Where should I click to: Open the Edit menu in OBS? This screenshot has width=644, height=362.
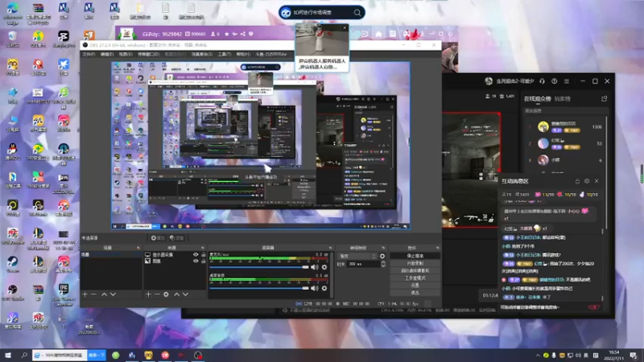tap(107, 54)
